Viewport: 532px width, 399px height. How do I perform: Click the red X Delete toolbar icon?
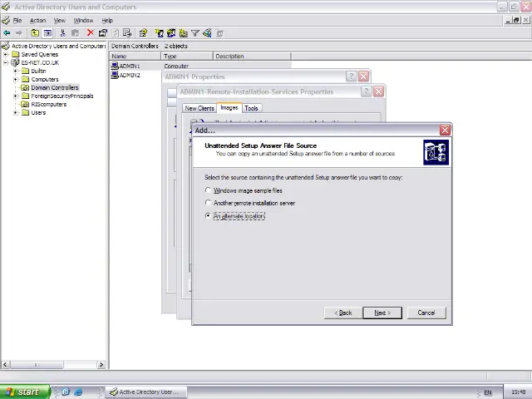pyautogui.click(x=91, y=32)
